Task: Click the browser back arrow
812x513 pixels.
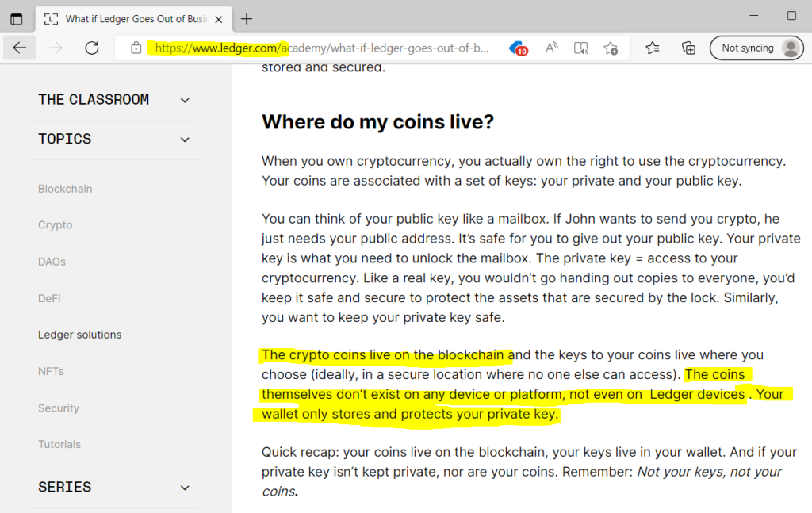Action: [20, 48]
